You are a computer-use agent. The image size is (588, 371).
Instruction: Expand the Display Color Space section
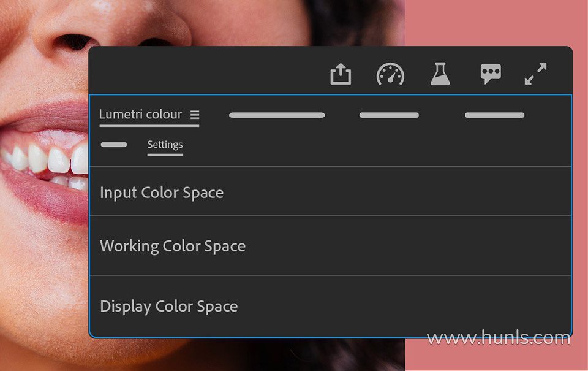click(x=330, y=305)
